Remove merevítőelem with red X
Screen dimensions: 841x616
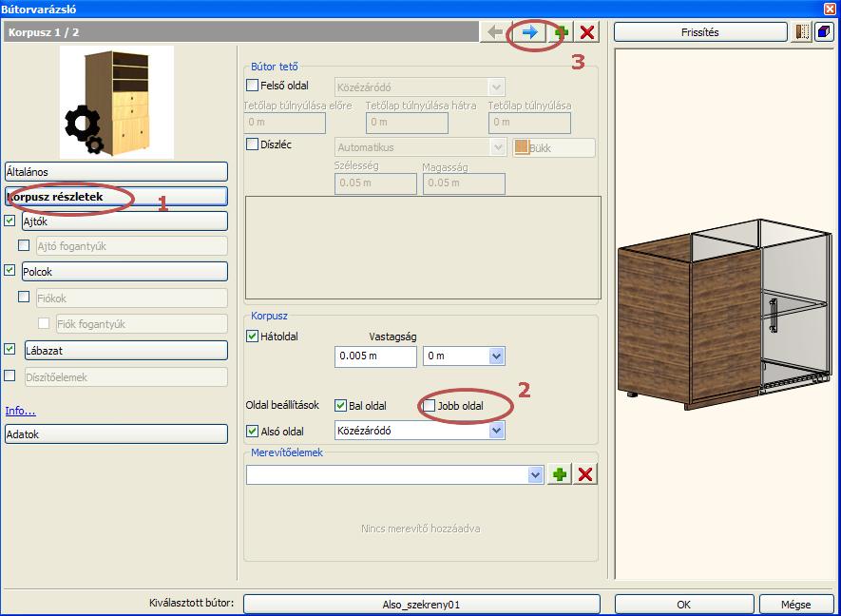tap(585, 474)
